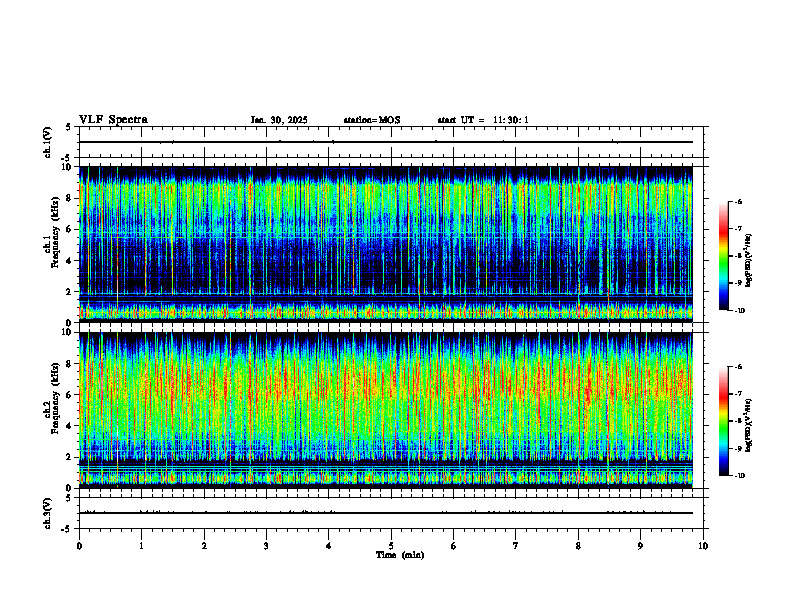Click time axis tick label "9"
Image resolution: width=792 pixels, height=612 pixels.
[x=640, y=546]
